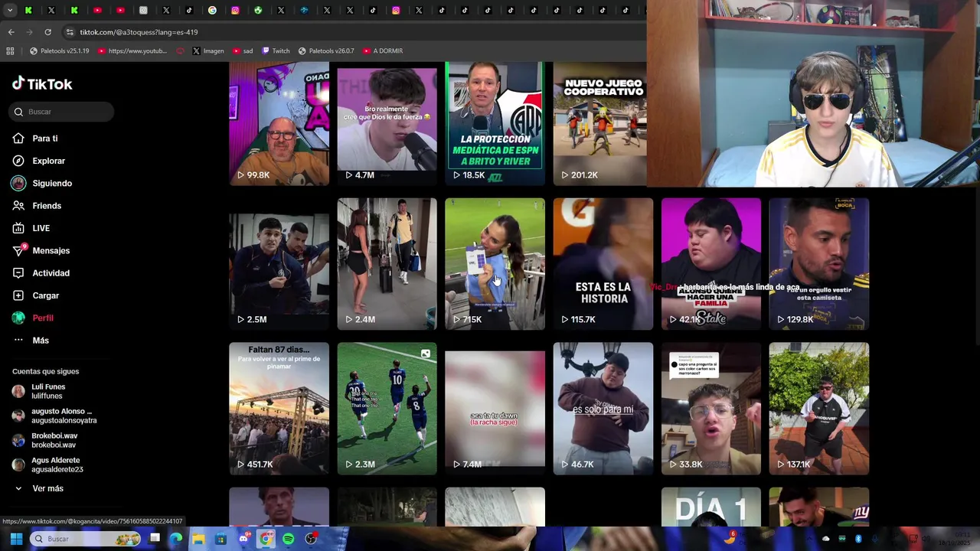Open the video with 2.4M views
Image resolution: width=980 pixels, height=551 pixels.
point(387,264)
